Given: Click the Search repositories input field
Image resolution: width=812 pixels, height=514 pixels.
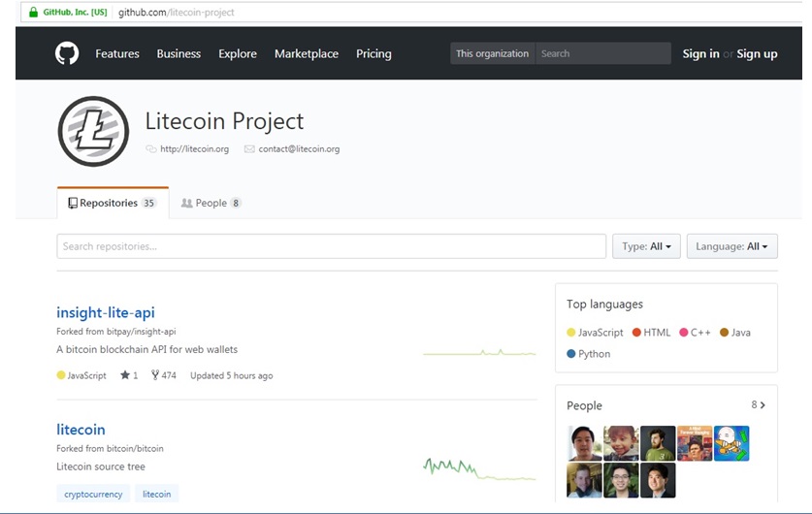Looking at the screenshot, I should click(x=332, y=246).
